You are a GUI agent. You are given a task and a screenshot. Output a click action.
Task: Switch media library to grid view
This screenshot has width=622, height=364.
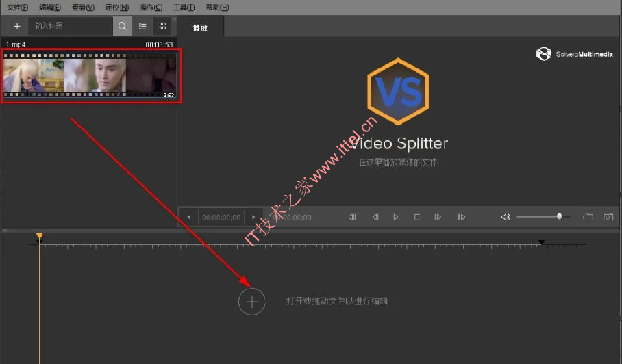coord(162,26)
